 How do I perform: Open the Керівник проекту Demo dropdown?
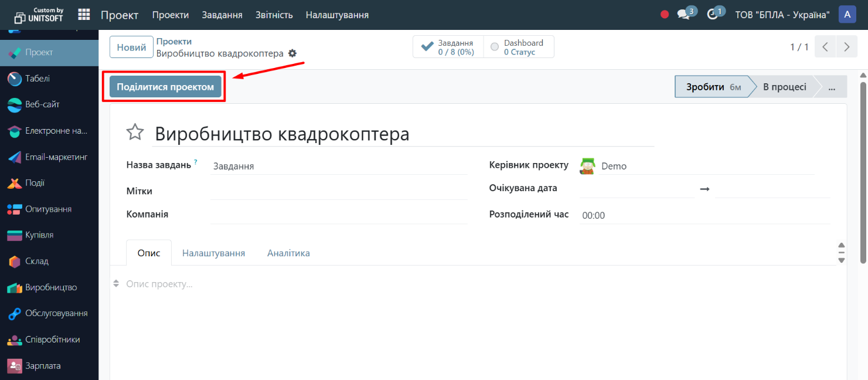(703, 166)
